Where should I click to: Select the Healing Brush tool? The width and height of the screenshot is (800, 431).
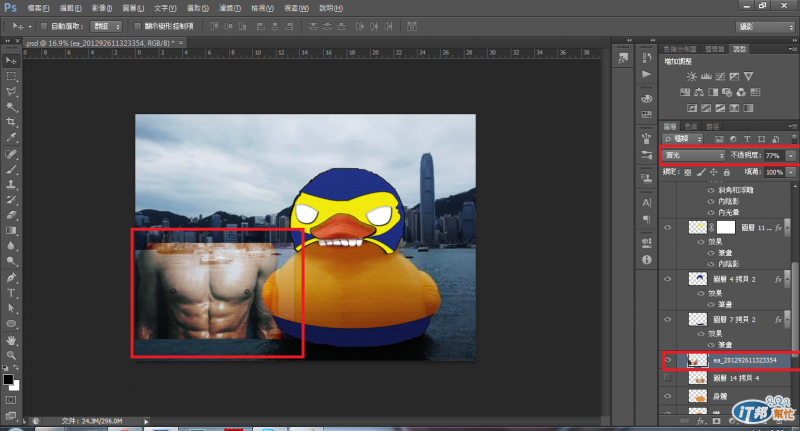11,154
